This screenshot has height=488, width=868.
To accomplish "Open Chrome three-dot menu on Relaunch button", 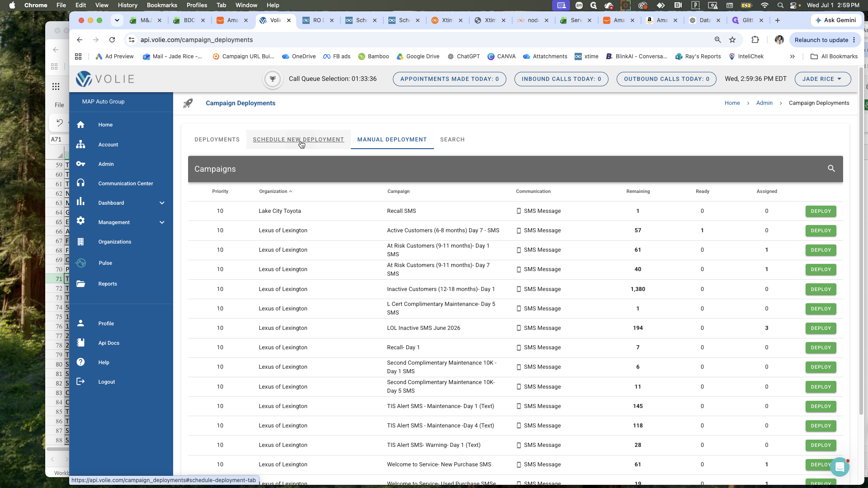I will point(854,40).
